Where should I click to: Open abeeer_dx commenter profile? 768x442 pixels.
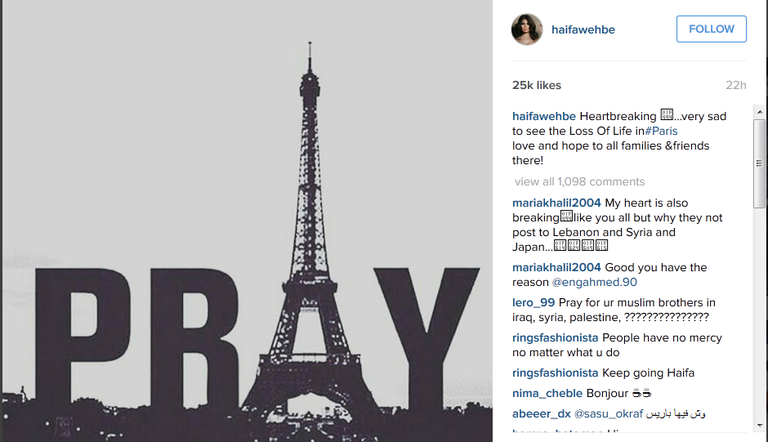click(541, 414)
